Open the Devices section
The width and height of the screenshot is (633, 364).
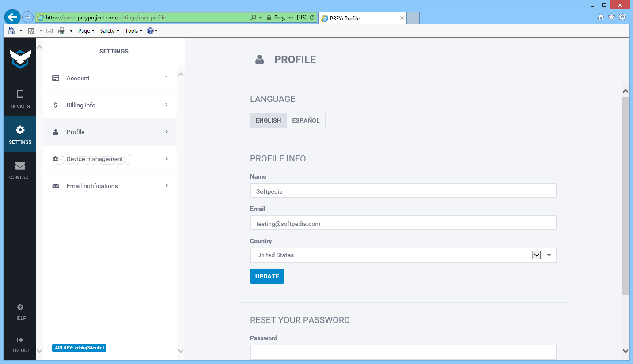pos(20,99)
